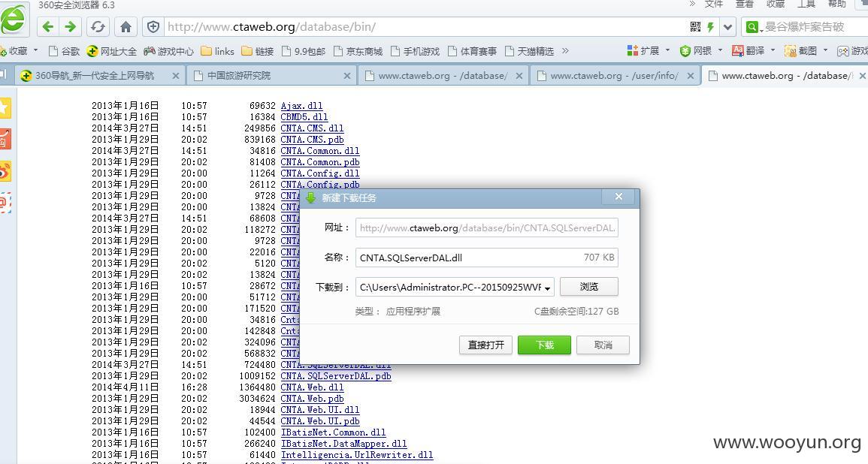868x464 pixels.
Task: Close the 新建下载任务 dialog
Action: (x=619, y=197)
